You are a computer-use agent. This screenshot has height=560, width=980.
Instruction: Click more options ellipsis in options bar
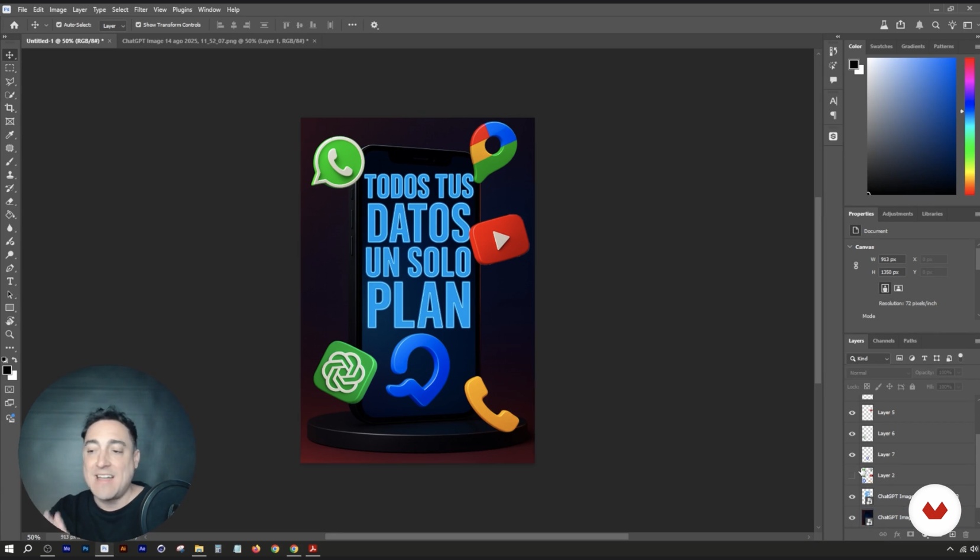pos(352,25)
